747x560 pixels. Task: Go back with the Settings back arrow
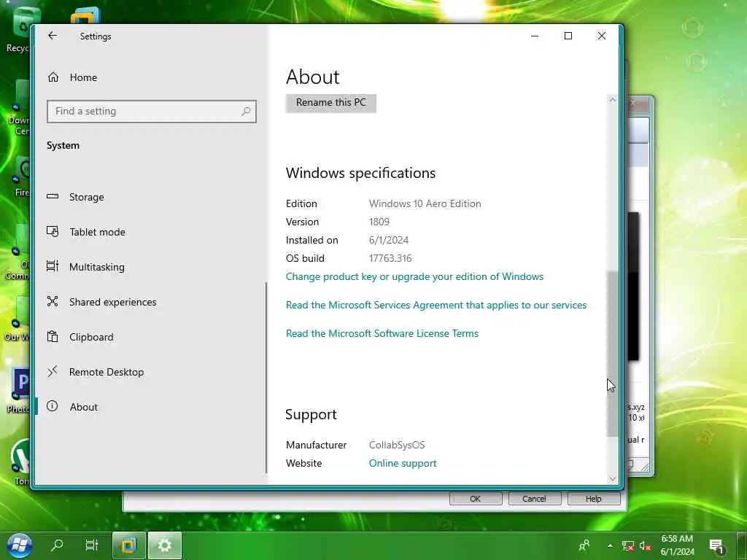tap(53, 36)
